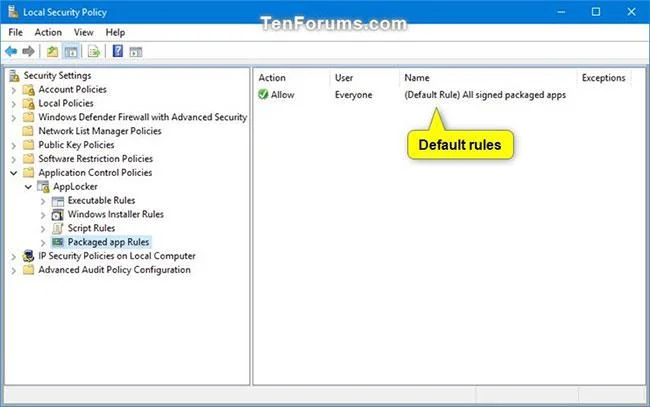This screenshot has height=407, width=650.
Task: Expand the Packaged app Rules node
Action: (43, 242)
